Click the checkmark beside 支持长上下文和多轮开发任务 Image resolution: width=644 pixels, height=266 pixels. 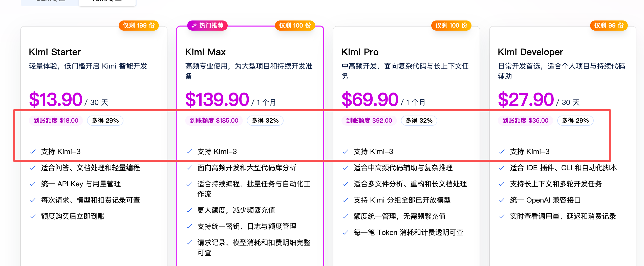tap(502, 184)
